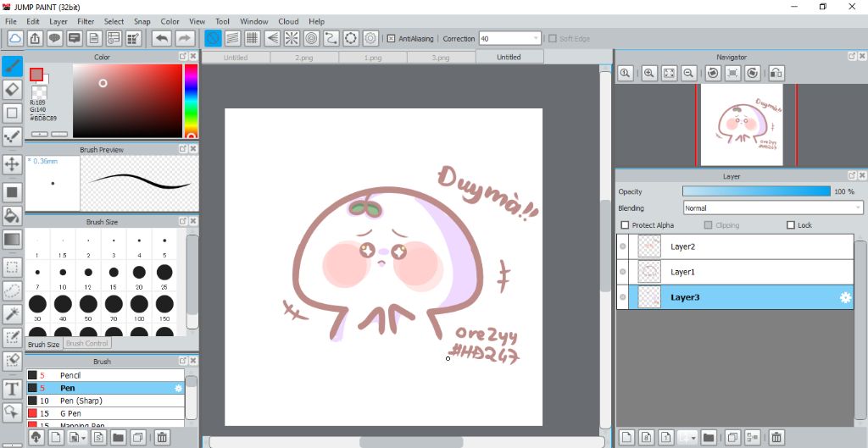The image size is (868, 448).
Task: Hide Layer2 visibility dot
Action: (x=623, y=246)
